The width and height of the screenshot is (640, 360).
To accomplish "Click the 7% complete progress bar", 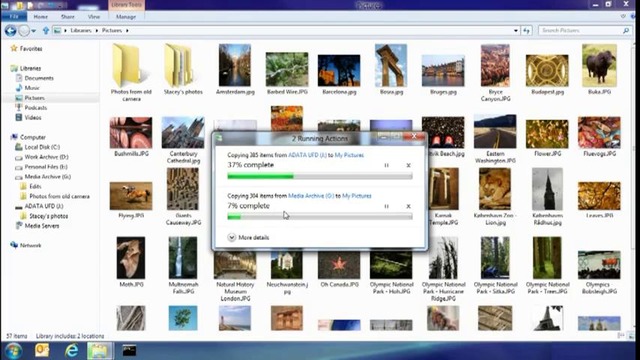I will pos(320,217).
